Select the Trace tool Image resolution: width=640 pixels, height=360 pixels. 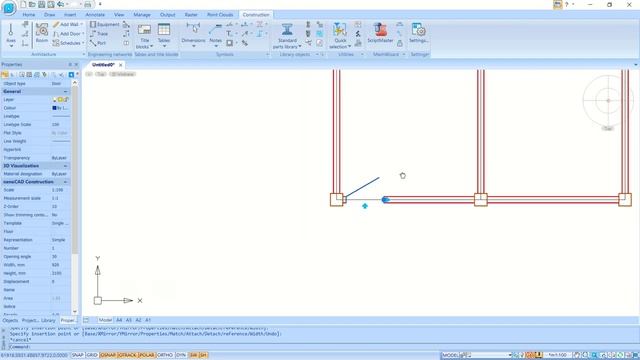point(99,34)
